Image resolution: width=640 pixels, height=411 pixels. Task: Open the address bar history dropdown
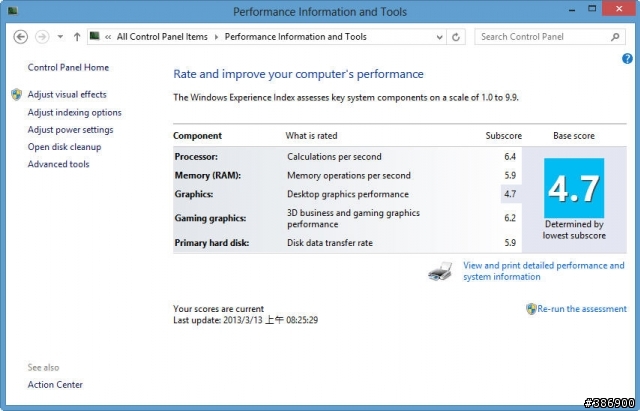[x=439, y=37]
